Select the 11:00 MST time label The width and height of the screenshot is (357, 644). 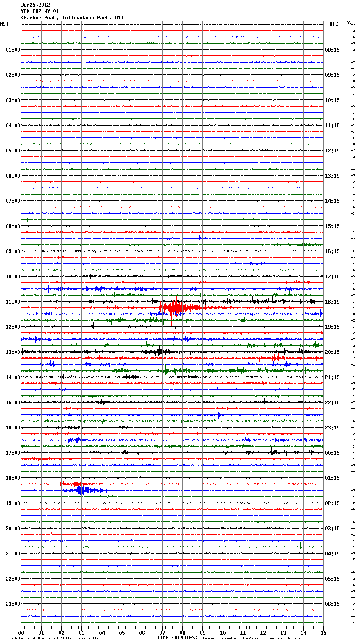pos(13,302)
